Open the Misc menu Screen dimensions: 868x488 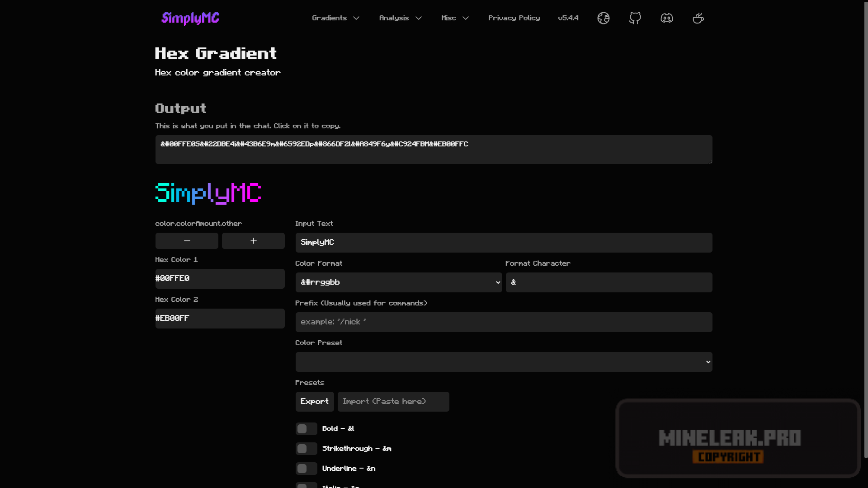click(x=455, y=18)
